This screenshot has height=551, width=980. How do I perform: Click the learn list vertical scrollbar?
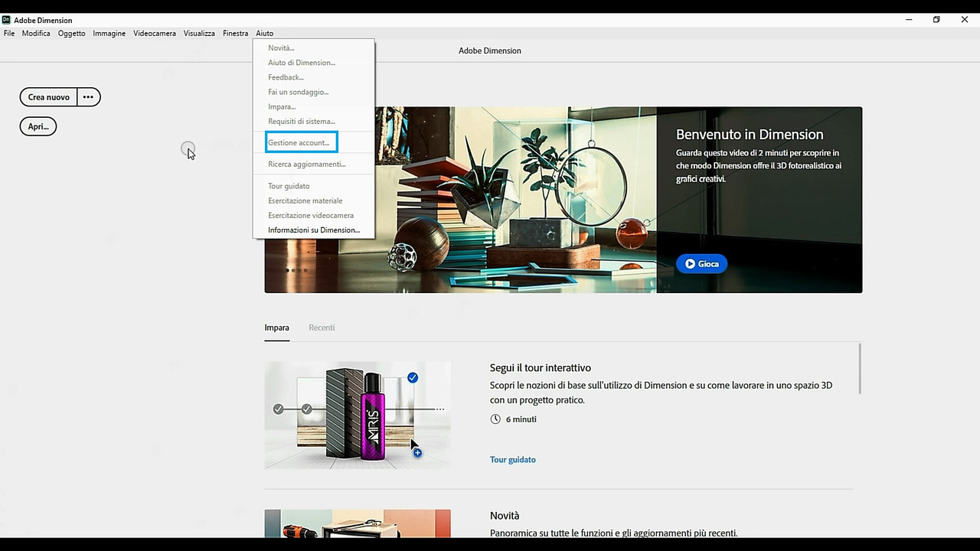(860, 369)
